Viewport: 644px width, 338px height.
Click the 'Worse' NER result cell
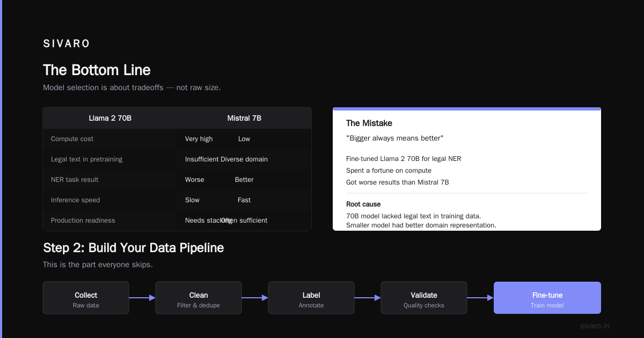click(x=194, y=180)
